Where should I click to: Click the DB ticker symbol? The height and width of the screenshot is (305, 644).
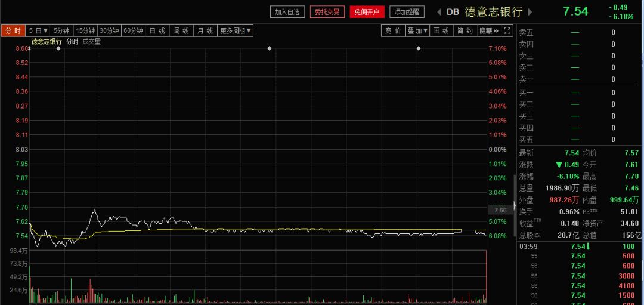453,12
